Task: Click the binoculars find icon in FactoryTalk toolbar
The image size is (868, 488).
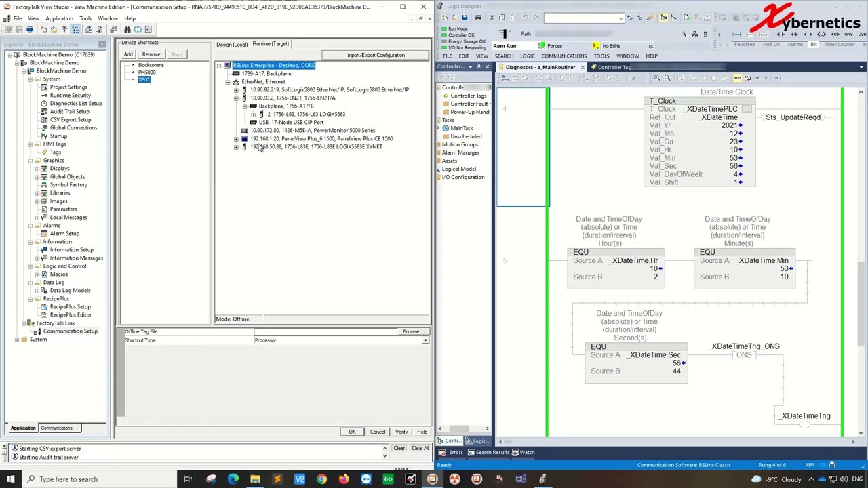Action: pos(127,29)
